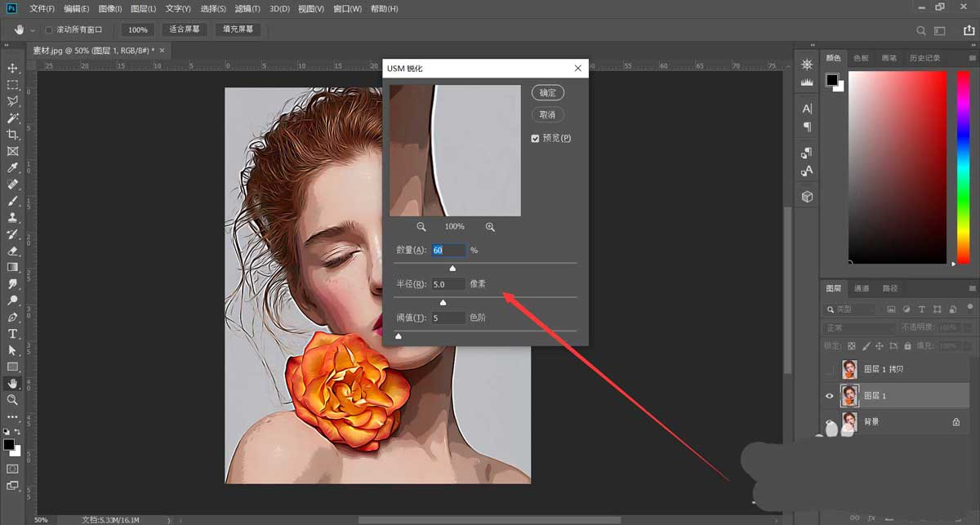980x525 pixels.
Task: Select the Clone Stamp tool
Action: click(12, 218)
